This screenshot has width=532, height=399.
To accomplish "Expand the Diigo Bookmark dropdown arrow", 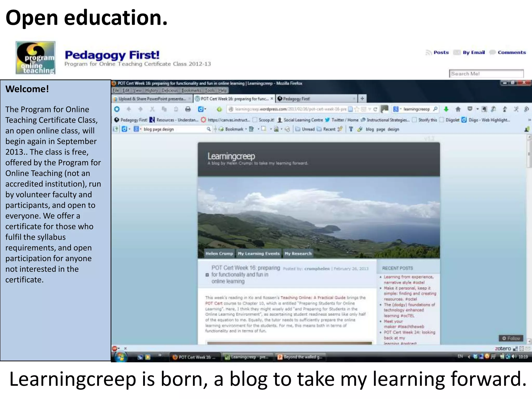I will [x=246, y=129].
